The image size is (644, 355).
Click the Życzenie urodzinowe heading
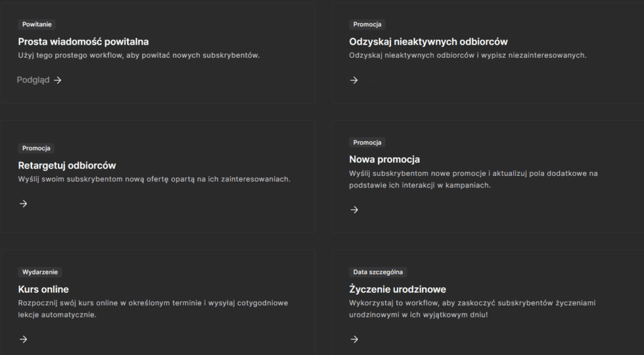(397, 289)
